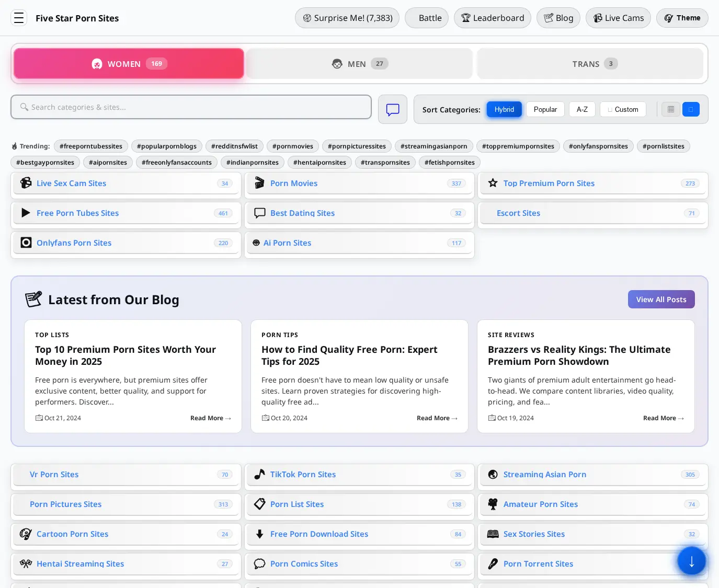The image size is (719, 588).
Task: Switch to the TRANS tab
Action: point(590,64)
